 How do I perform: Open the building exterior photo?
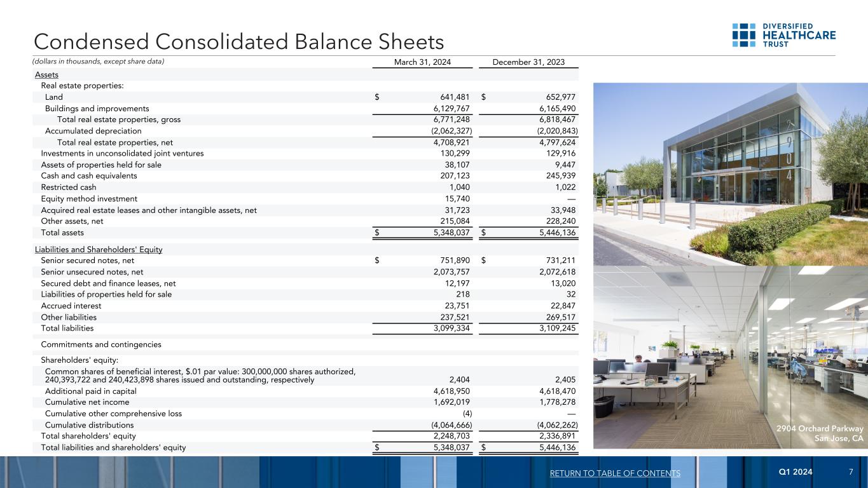(x=730, y=173)
